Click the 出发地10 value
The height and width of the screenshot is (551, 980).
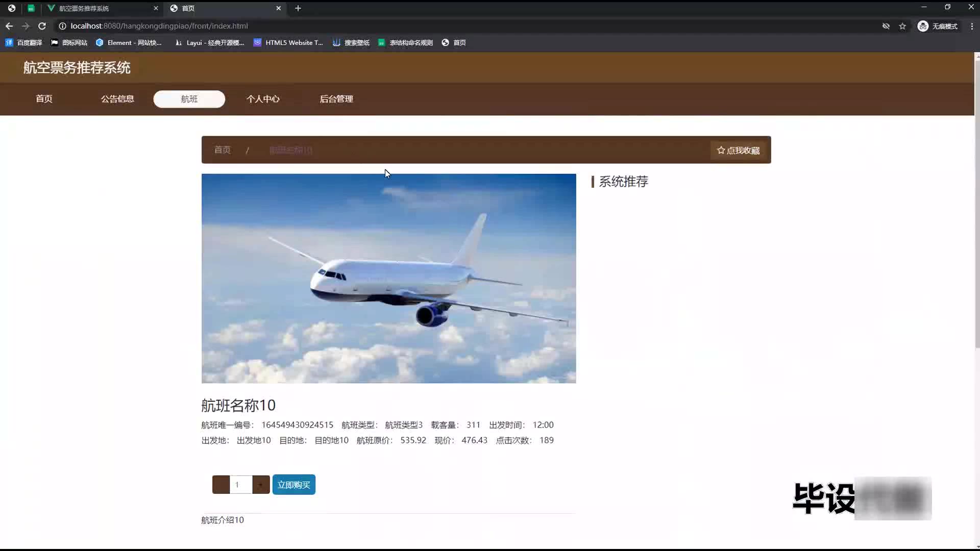254,440
